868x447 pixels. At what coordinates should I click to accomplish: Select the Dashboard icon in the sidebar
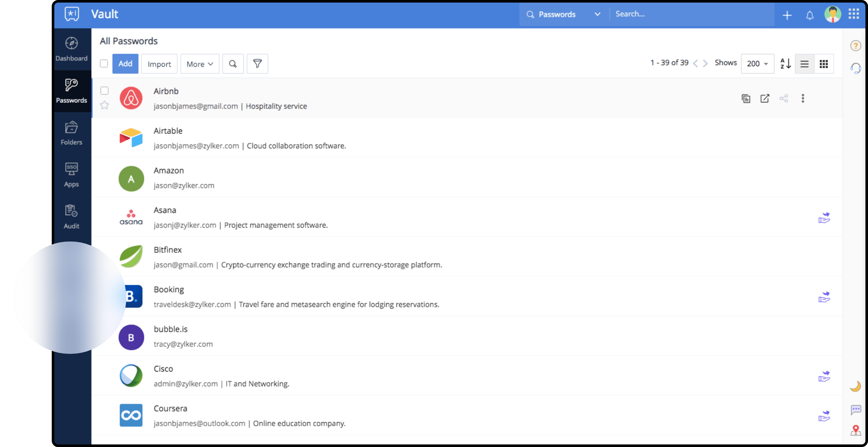[x=71, y=49]
